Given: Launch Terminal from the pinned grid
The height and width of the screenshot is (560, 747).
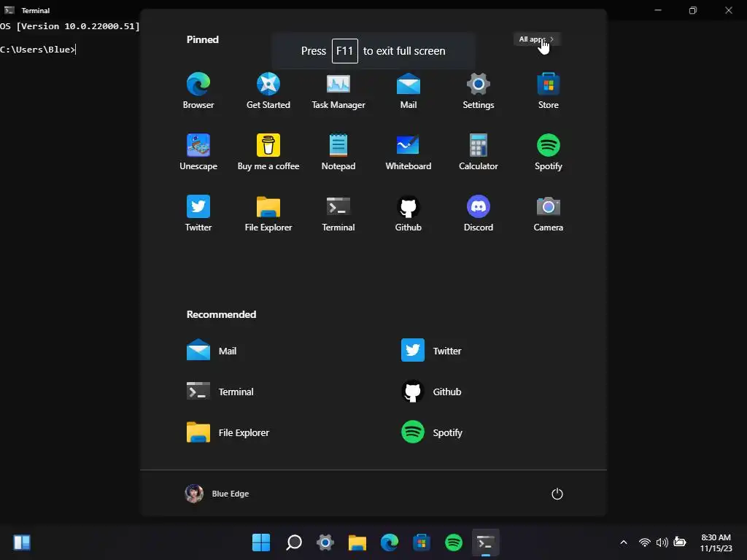Looking at the screenshot, I should [x=338, y=214].
